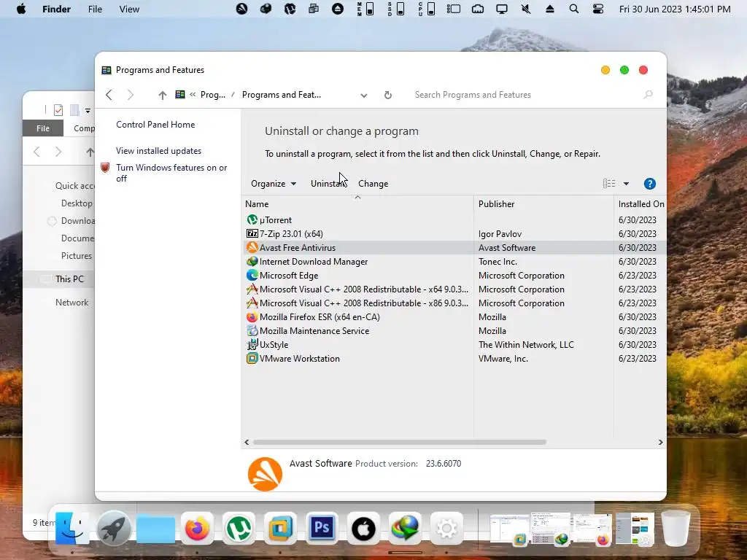Open Turn Windows features on or off
Viewport: 747px width, 560px height.
171,173
